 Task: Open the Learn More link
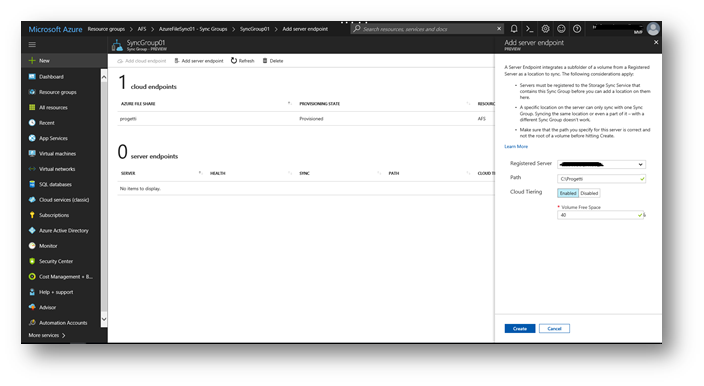pos(516,147)
